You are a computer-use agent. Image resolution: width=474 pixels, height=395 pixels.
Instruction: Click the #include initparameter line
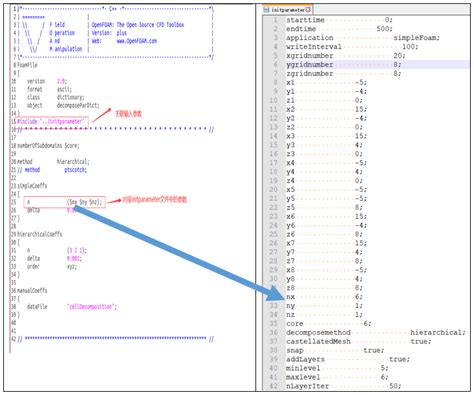[x=51, y=122]
